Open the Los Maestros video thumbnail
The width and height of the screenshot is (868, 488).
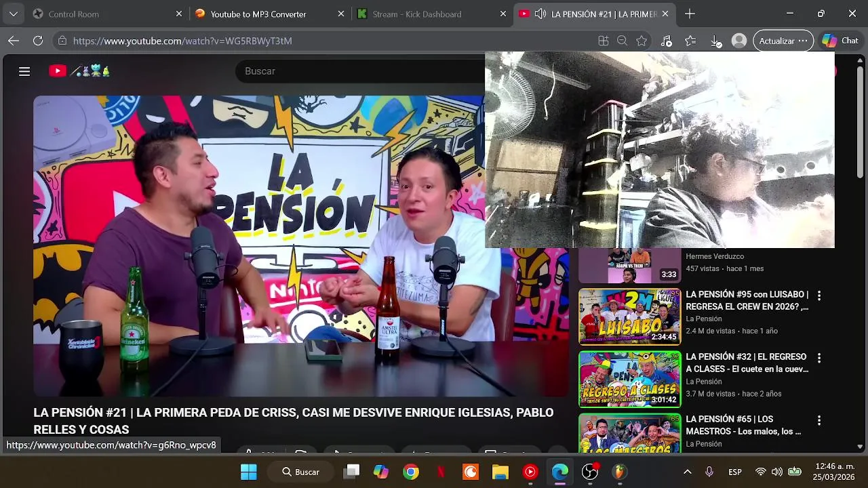(629, 433)
